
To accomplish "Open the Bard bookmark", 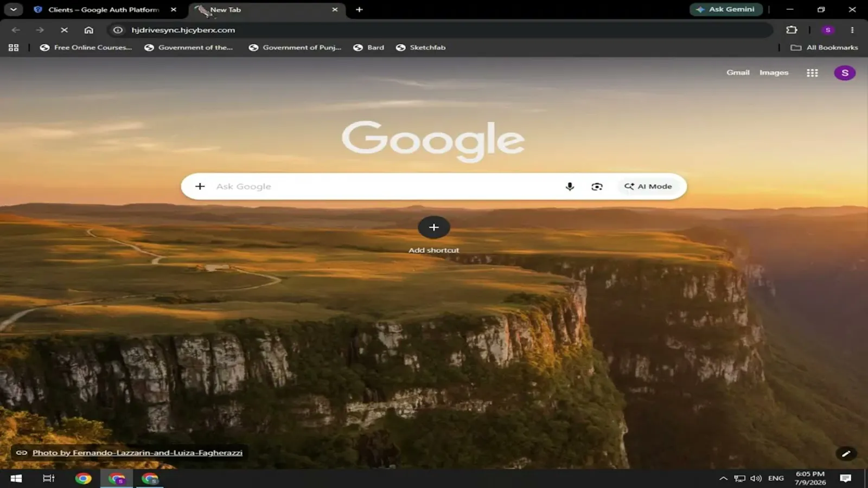I will 369,48.
